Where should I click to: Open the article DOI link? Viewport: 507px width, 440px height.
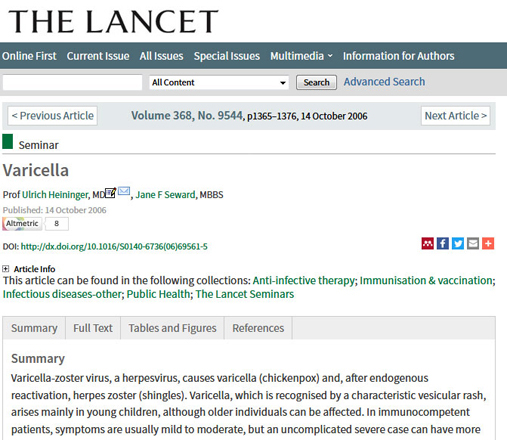point(114,247)
